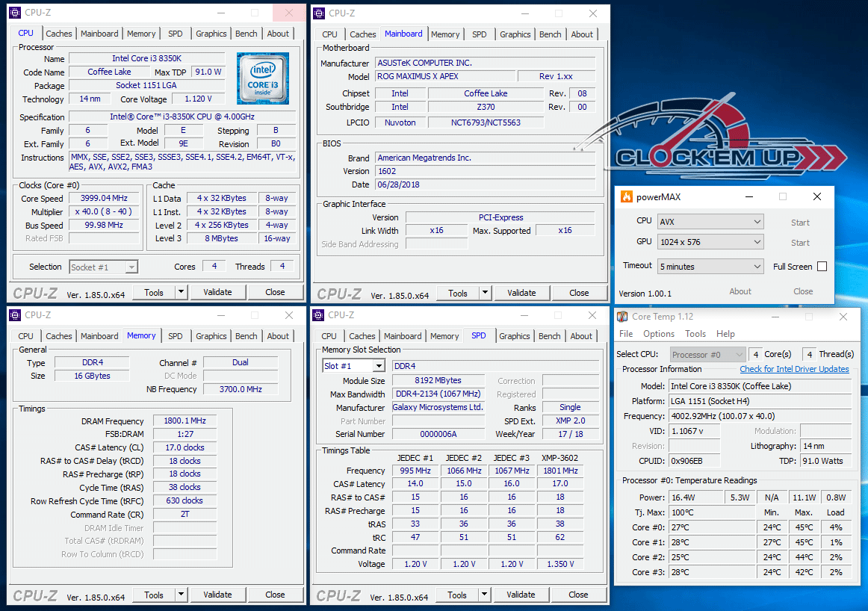Click the NB Frequency value '3700.0 MHz'
The height and width of the screenshot is (611, 868).
(x=241, y=389)
